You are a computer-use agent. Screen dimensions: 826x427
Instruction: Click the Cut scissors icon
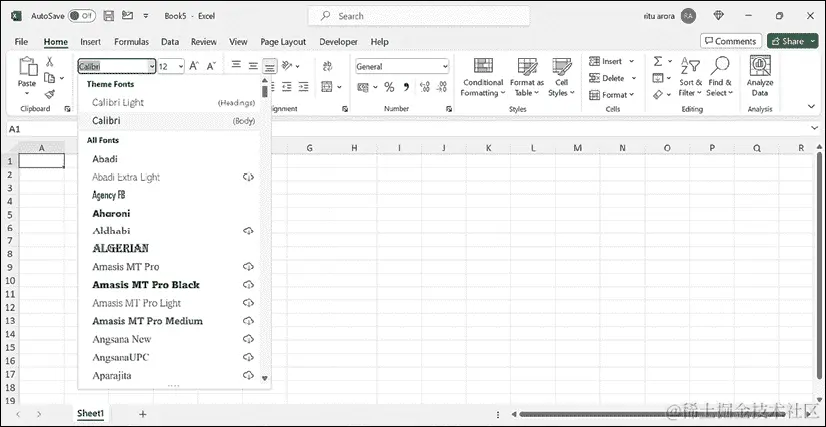coord(50,62)
